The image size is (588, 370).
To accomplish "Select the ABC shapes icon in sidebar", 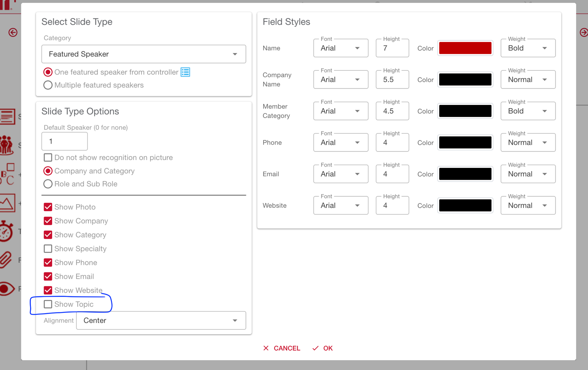I will [7, 174].
